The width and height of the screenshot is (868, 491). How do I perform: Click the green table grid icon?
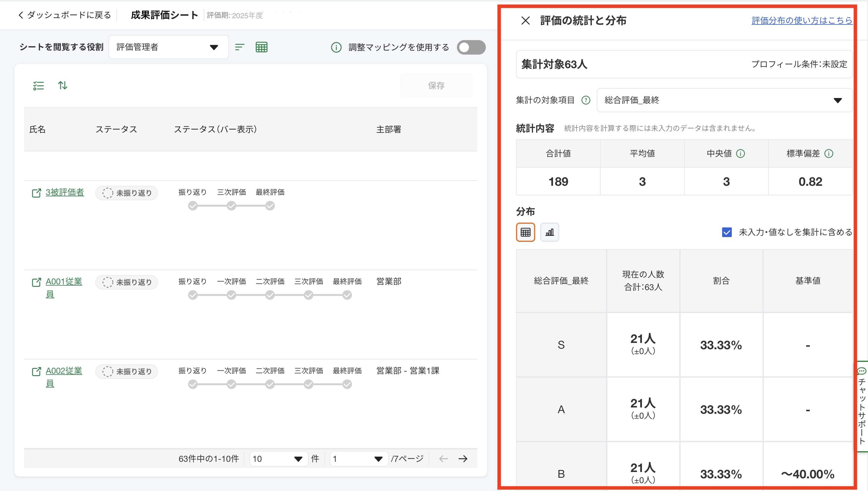pos(262,47)
